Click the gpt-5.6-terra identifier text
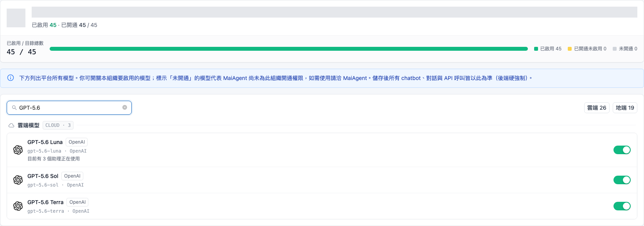Viewport: 644px width, 226px height. click(46, 211)
